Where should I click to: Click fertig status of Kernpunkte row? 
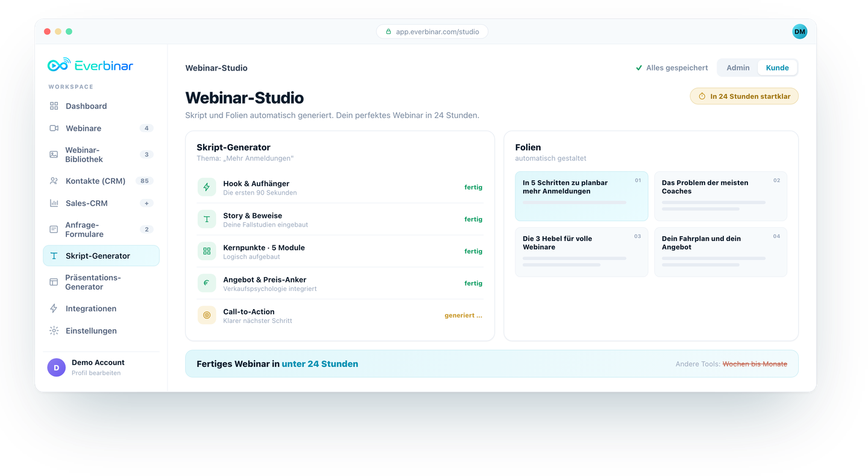pos(473,251)
